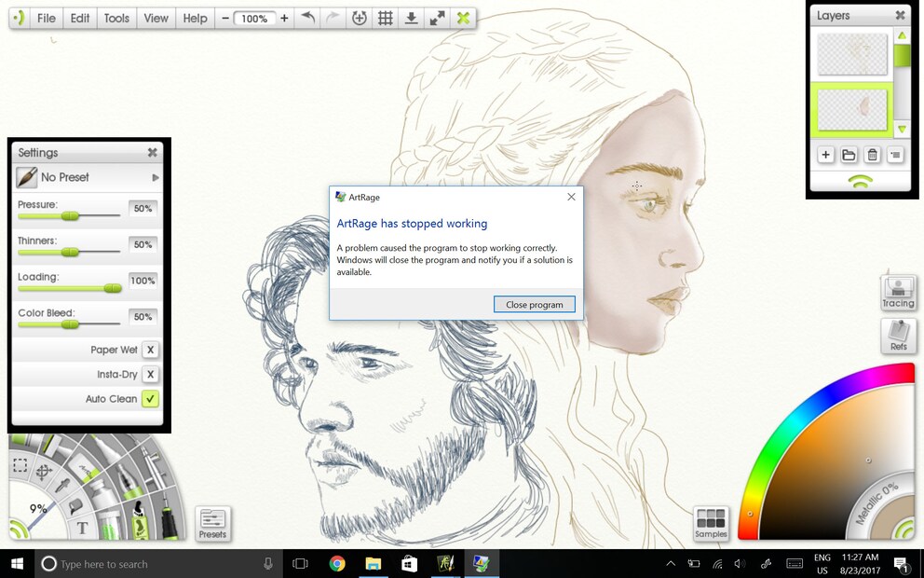Toggle the Insta-Dry checkbox
924x578 pixels.
click(150, 375)
